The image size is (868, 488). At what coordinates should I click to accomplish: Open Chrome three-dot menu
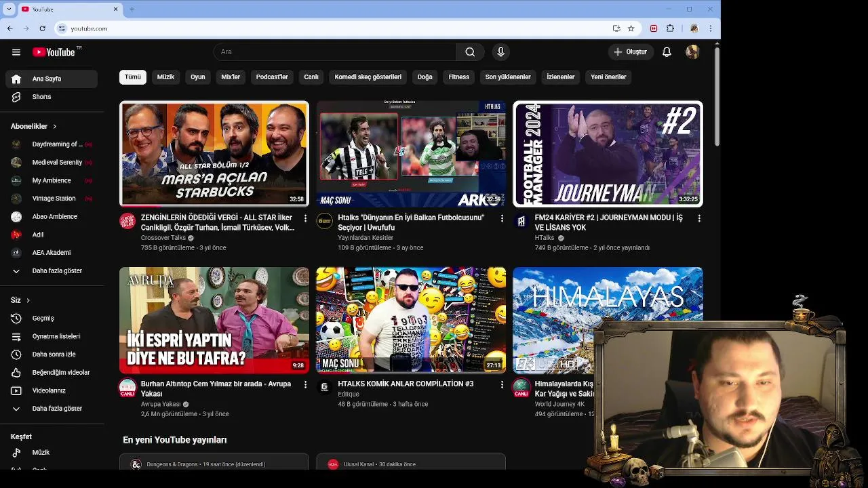[710, 28]
